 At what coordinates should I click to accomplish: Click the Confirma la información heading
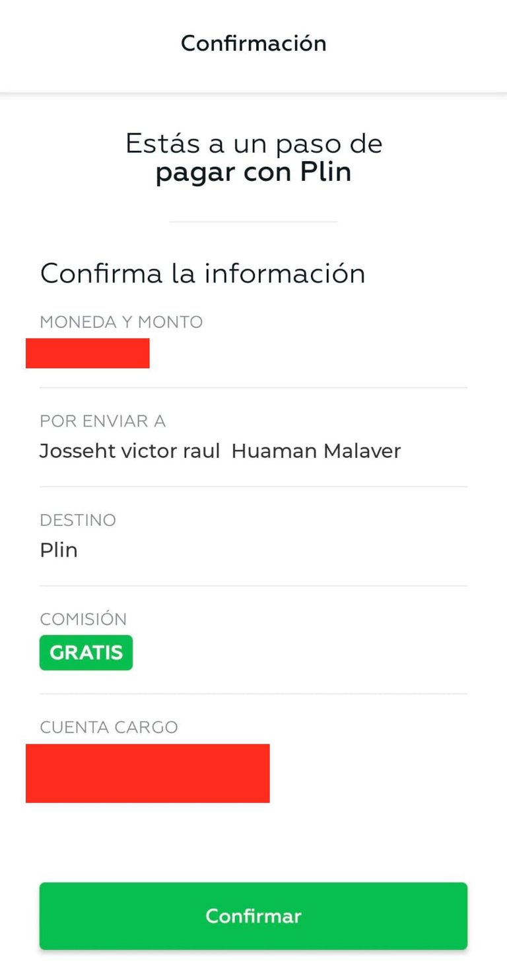click(x=203, y=273)
